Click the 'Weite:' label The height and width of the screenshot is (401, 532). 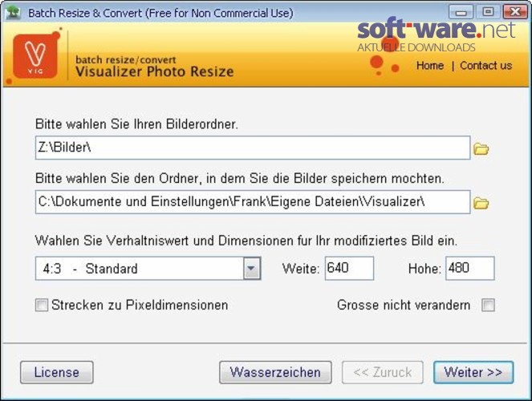coord(301,269)
